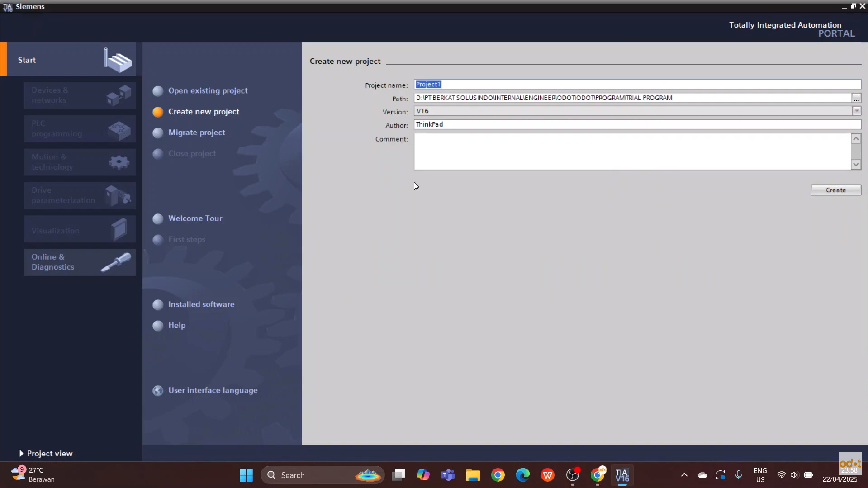Open Microsoft Edge from taskbar
The width and height of the screenshot is (868, 488).
(523, 475)
